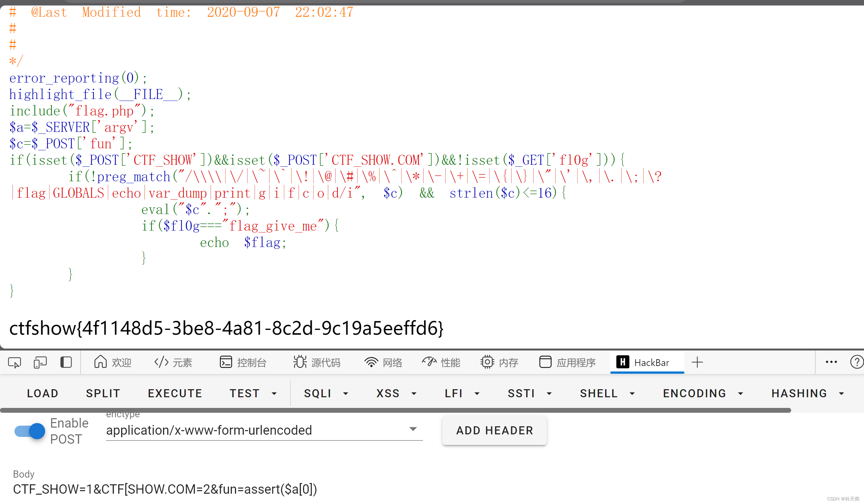This screenshot has height=504, width=864.
Task: Expand the SQLI payload menu
Action: click(x=326, y=393)
